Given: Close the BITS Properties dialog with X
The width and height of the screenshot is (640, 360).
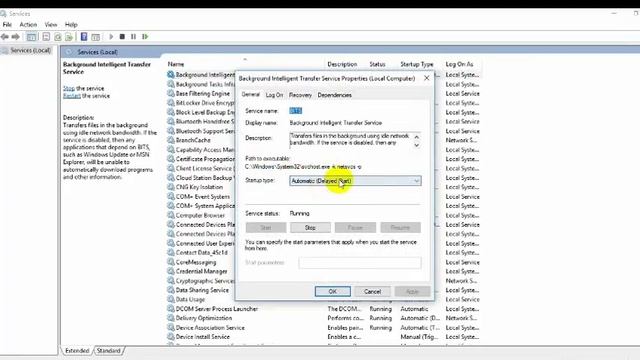Looking at the screenshot, I should tap(427, 78).
